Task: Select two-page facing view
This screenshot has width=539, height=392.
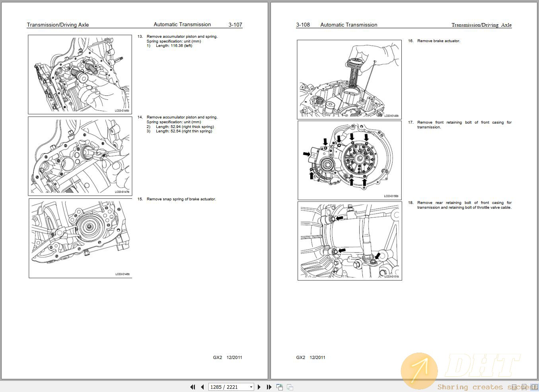Action: pos(534,387)
